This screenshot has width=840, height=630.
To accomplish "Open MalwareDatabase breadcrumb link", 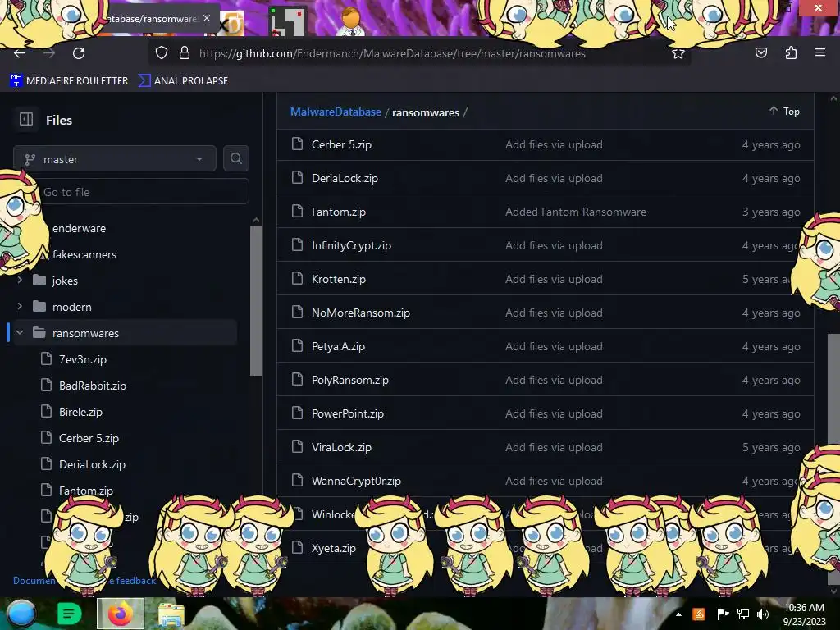I will (336, 112).
